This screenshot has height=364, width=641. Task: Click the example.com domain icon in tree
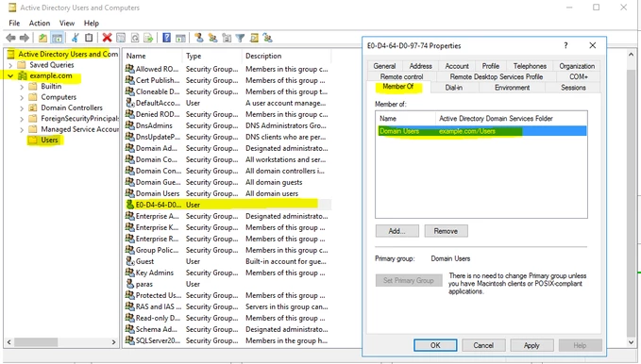point(23,75)
